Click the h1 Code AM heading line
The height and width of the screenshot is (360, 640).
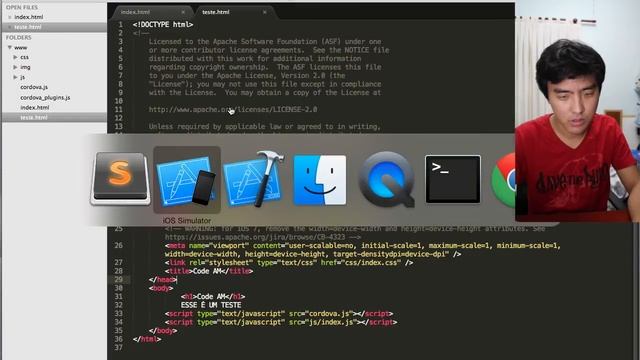pos(213,296)
